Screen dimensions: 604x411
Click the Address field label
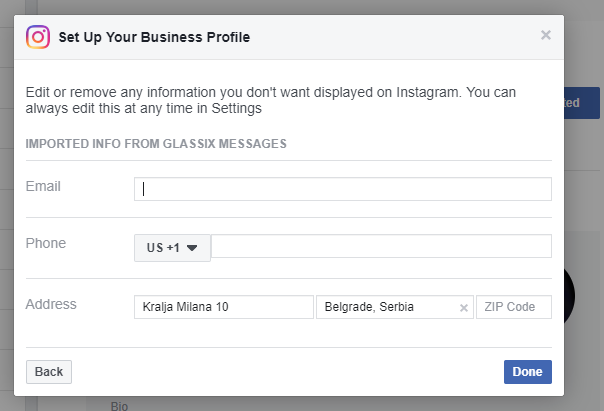coord(50,304)
